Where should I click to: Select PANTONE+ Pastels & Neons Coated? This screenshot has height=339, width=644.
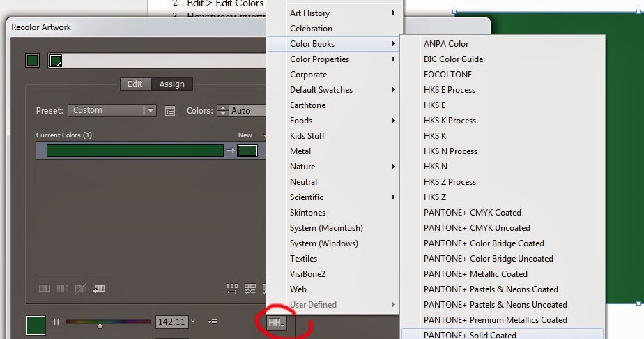(x=503, y=289)
